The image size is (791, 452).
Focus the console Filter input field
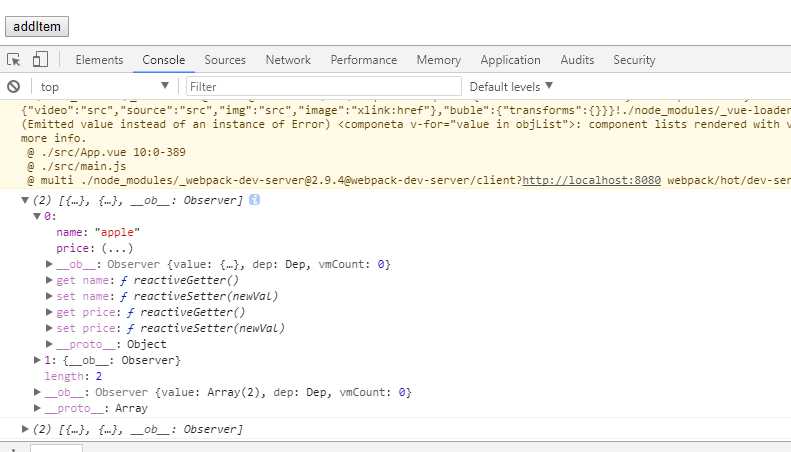(323, 87)
